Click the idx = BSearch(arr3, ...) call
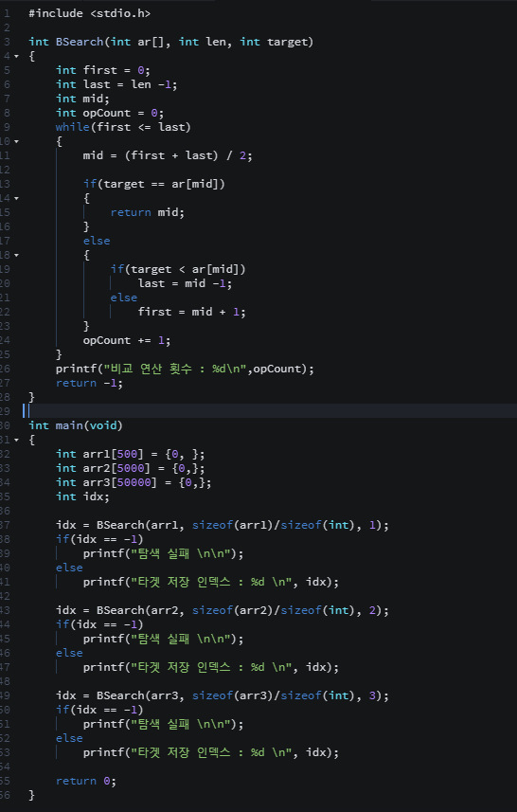Viewport: 517px width, 812px height. (222, 696)
